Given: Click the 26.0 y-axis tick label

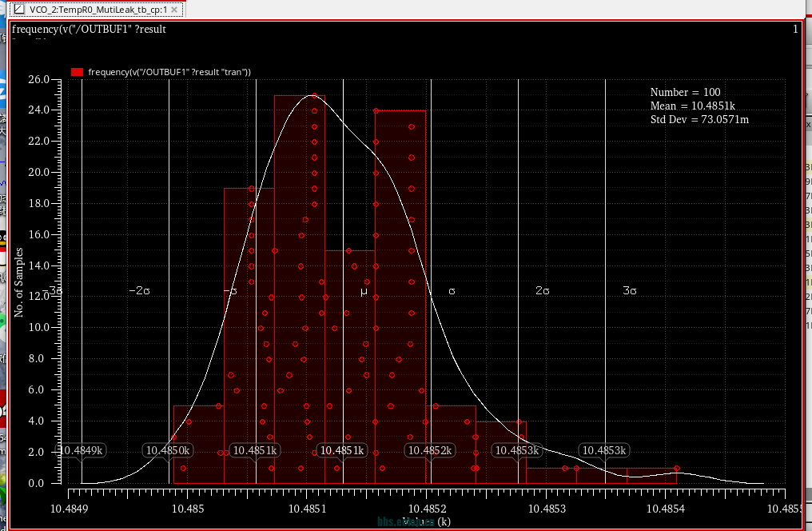Looking at the screenshot, I should (38, 79).
